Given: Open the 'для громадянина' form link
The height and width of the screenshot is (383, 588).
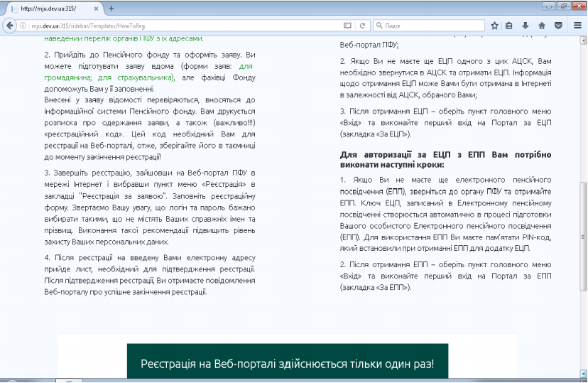Looking at the screenshot, I should (x=149, y=72).
